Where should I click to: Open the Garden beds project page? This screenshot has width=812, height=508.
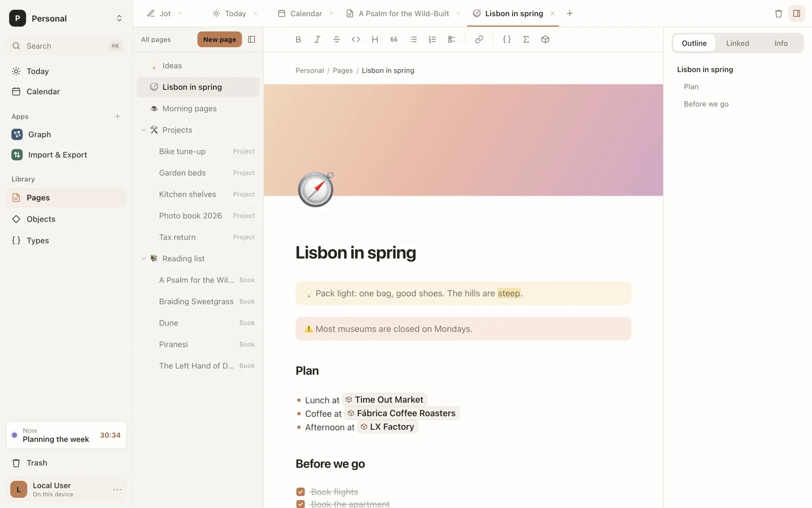(x=198, y=173)
